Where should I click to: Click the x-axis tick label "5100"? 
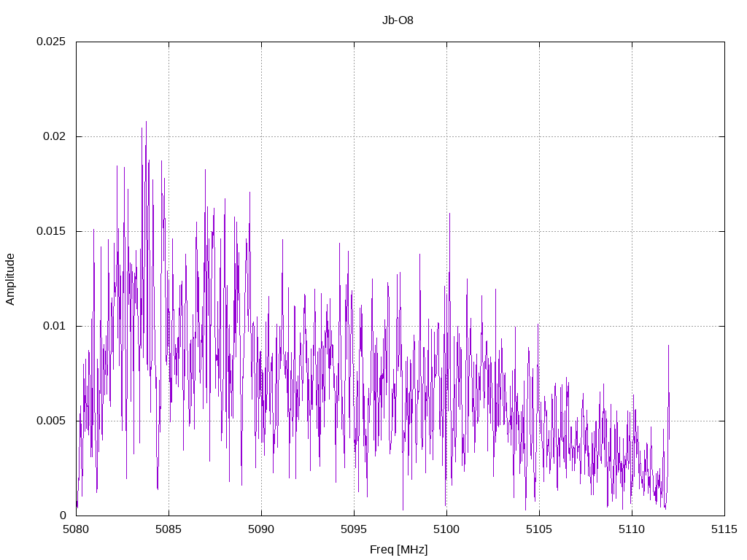click(x=446, y=529)
